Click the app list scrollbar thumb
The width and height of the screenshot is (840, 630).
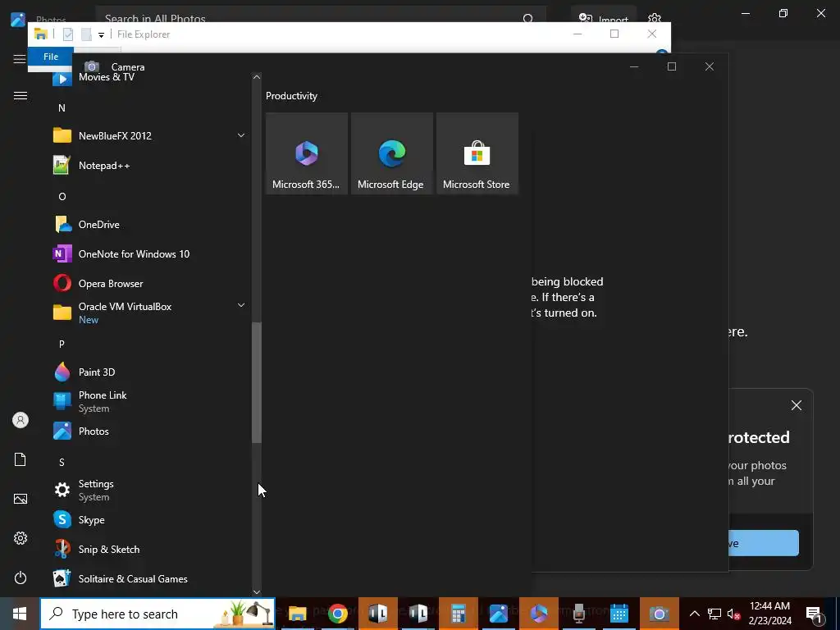point(257,382)
